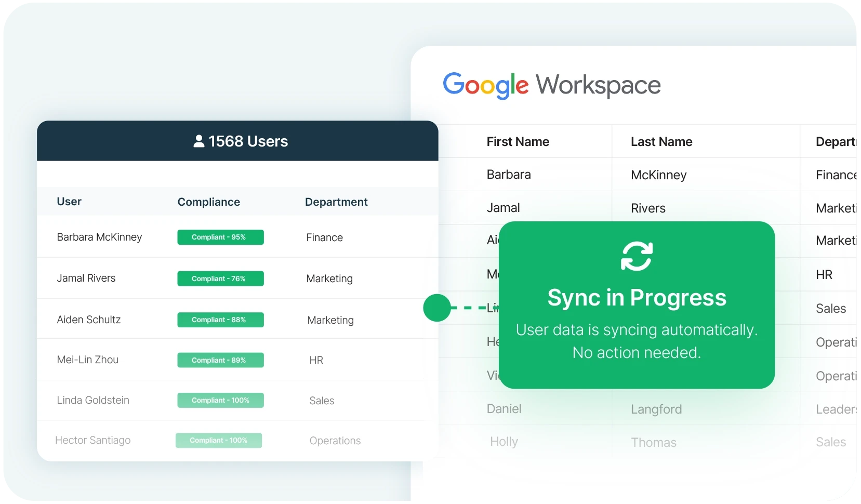Click the sync arrows icon

(637, 256)
